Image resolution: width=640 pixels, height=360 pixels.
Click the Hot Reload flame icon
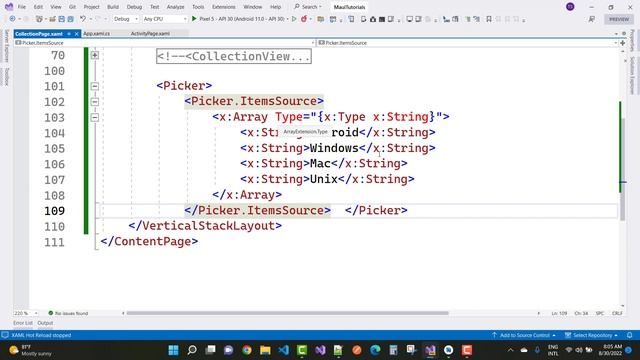(304, 19)
